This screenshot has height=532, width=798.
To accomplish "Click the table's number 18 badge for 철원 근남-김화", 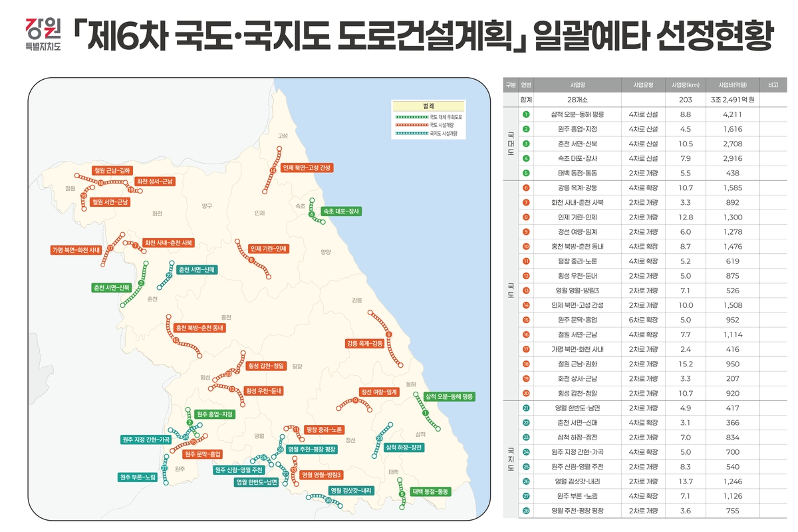I will coord(526,364).
